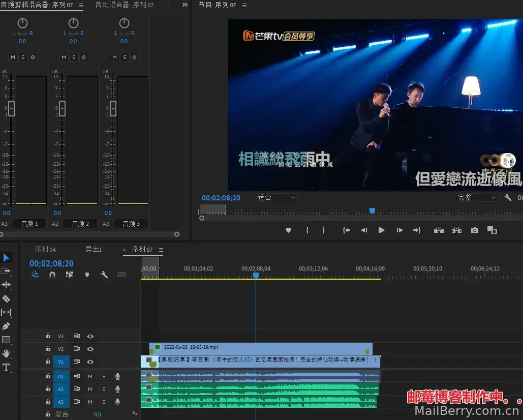
Task: Play the sequence in program monitor
Action: pos(382,230)
